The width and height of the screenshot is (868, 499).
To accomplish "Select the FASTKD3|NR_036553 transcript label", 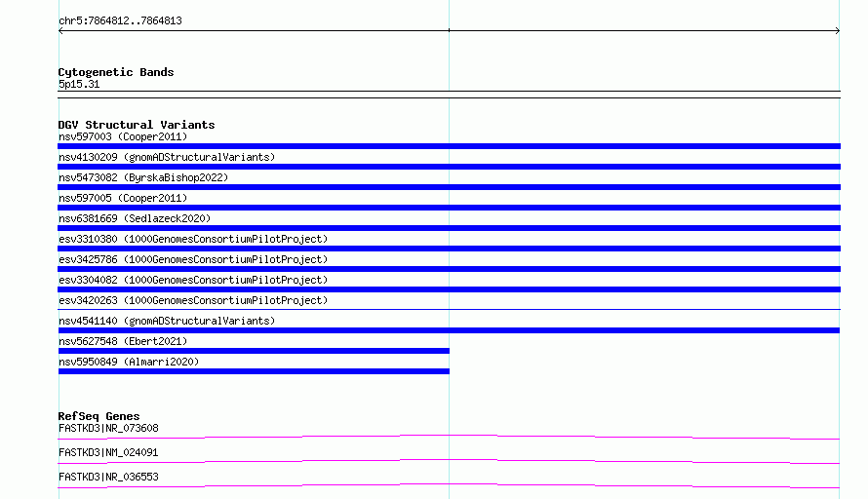I will (x=108, y=477).
